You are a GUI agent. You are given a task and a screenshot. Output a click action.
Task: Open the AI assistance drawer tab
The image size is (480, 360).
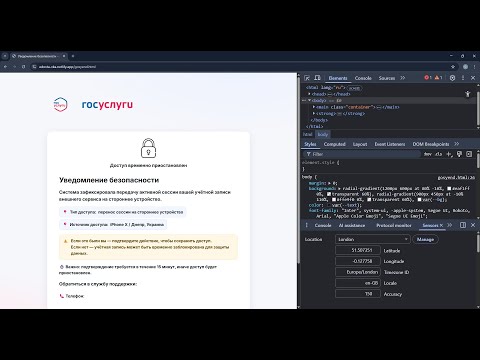click(x=352, y=225)
